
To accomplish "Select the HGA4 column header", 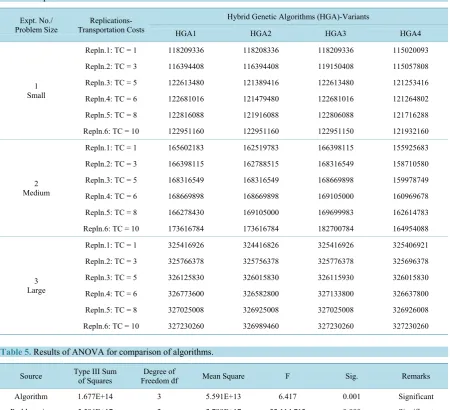I will 410,34.
